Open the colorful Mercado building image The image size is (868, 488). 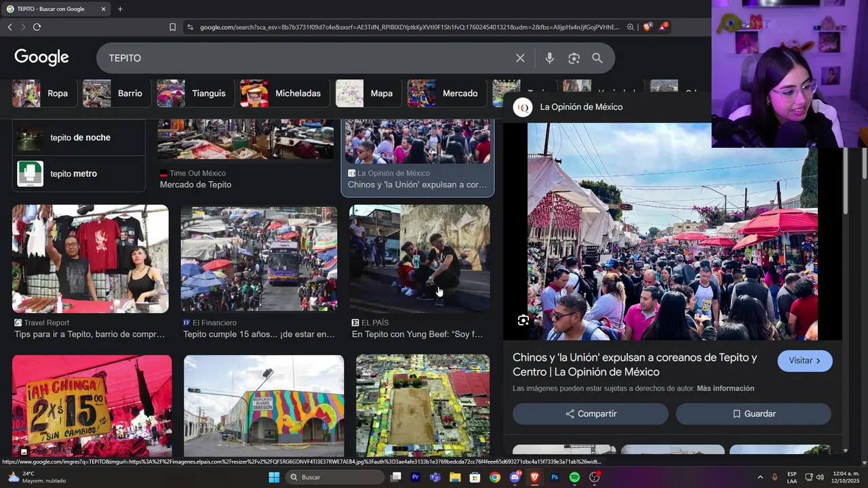pyautogui.click(x=264, y=406)
